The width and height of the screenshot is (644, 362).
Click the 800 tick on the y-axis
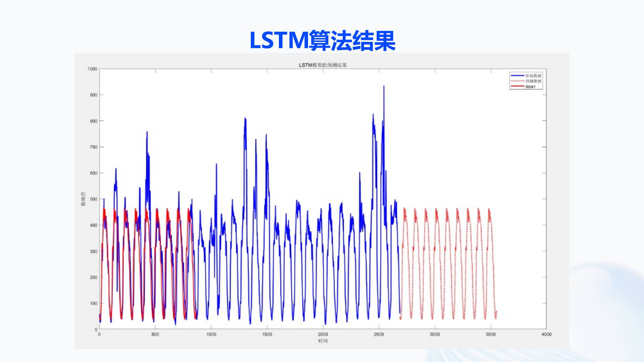(x=94, y=121)
